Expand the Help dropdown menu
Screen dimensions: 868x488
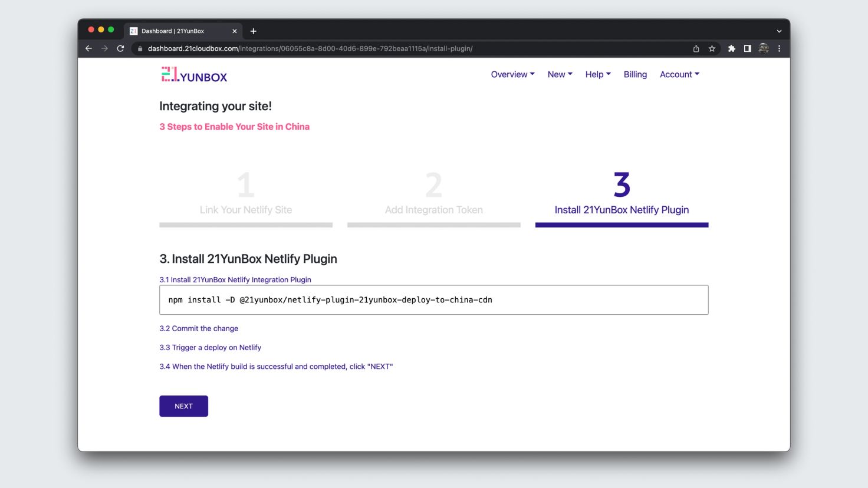click(598, 74)
